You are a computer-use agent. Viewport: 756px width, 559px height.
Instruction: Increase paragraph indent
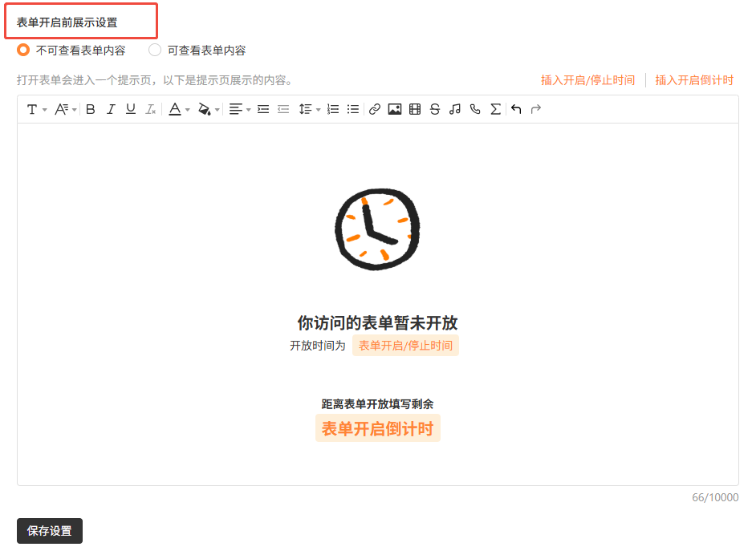click(263, 109)
